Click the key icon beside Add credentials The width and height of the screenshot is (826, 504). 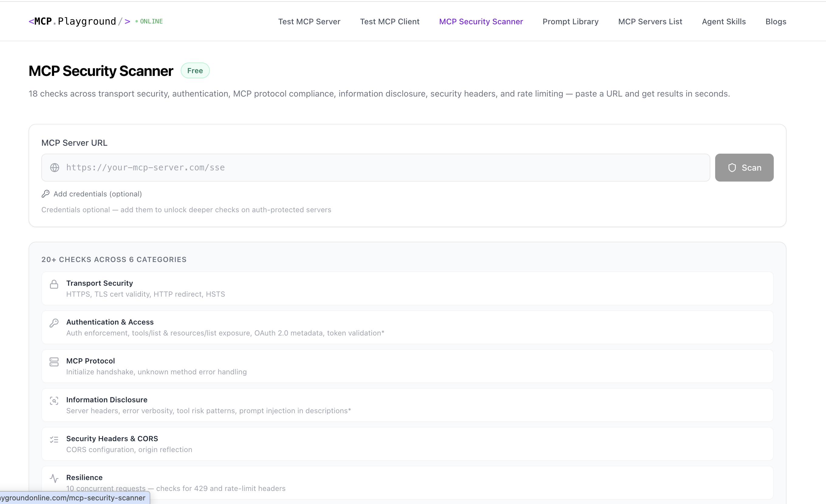click(x=46, y=193)
